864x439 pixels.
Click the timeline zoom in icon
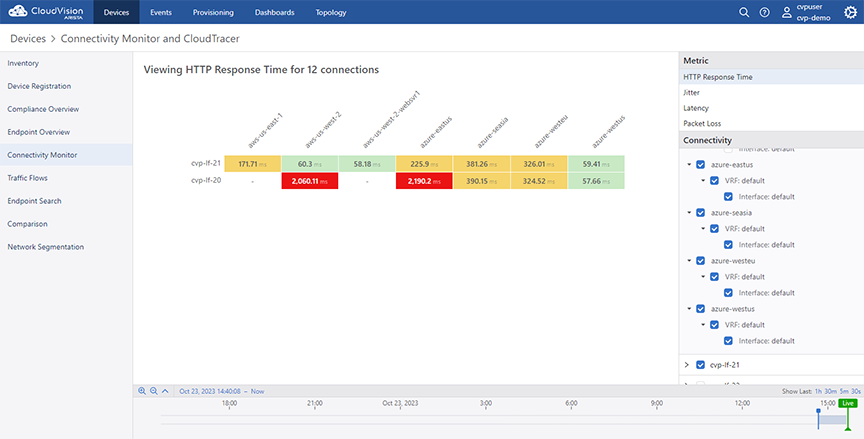click(x=142, y=391)
